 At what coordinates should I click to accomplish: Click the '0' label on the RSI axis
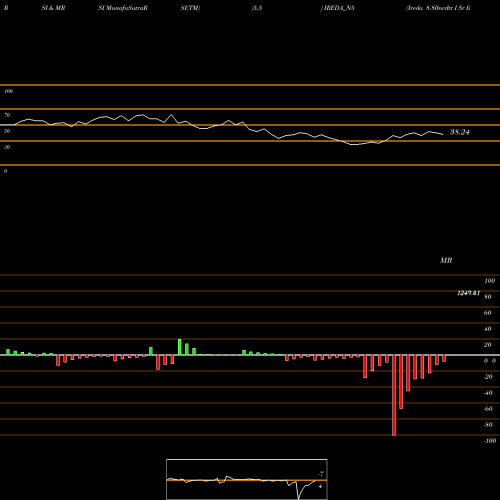point(5,171)
